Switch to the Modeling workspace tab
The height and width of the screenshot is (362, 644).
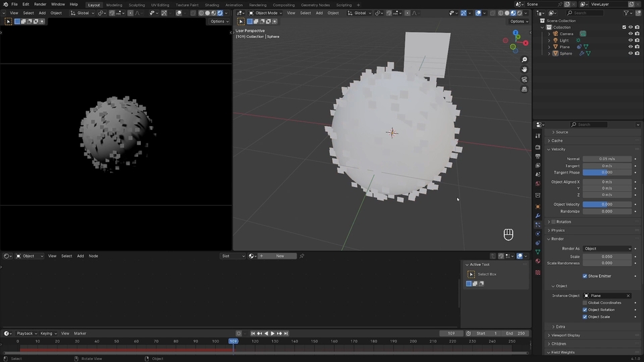point(114,5)
